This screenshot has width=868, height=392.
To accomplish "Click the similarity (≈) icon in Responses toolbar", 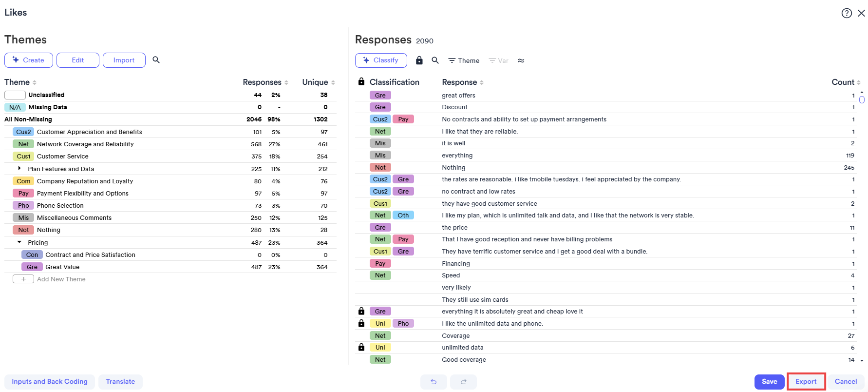I will pyautogui.click(x=521, y=60).
